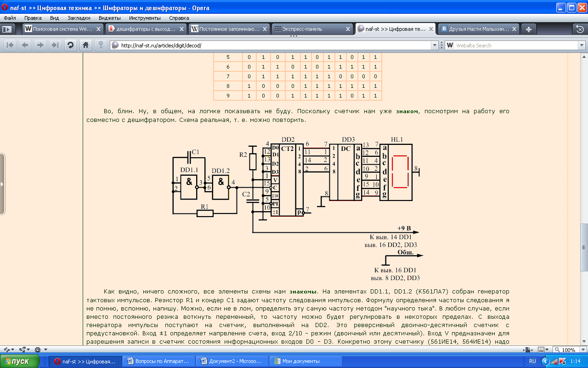Screen dimensions: 588x368
Task: Open the Виджеты menu
Action: click(x=109, y=18)
